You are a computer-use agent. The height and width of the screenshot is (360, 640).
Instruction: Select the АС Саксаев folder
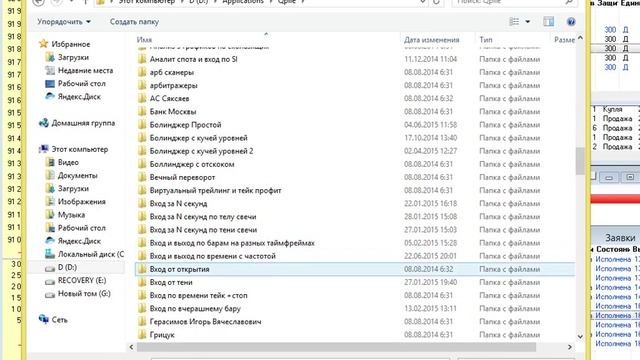click(169, 98)
